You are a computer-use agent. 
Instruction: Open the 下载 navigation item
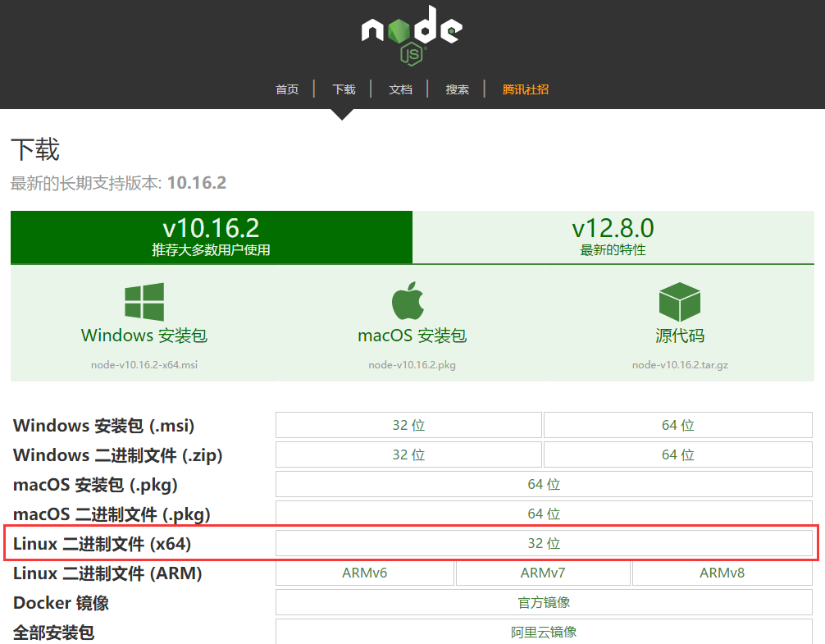[344, 89]
